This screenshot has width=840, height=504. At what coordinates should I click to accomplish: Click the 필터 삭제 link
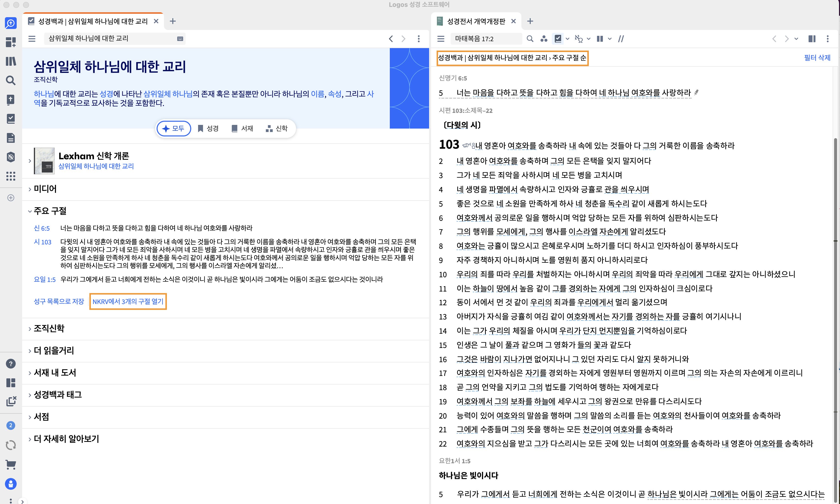click(817, 58)
